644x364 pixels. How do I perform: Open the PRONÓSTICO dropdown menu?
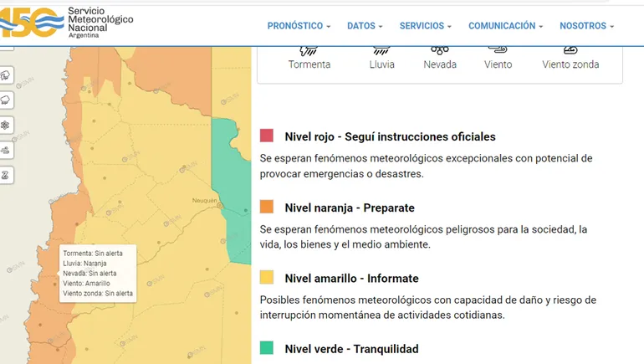(x=299, y=26)
